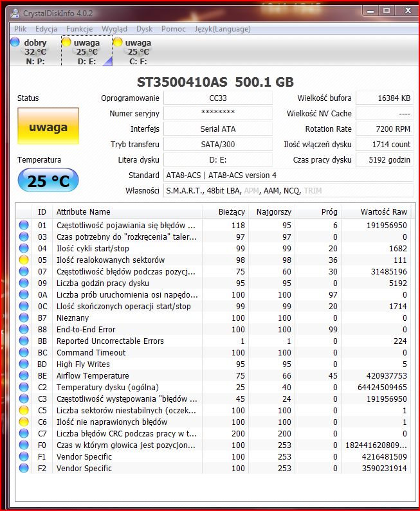
Task: Click the blue status icon of attribute 03
Action: click(24, 237)
